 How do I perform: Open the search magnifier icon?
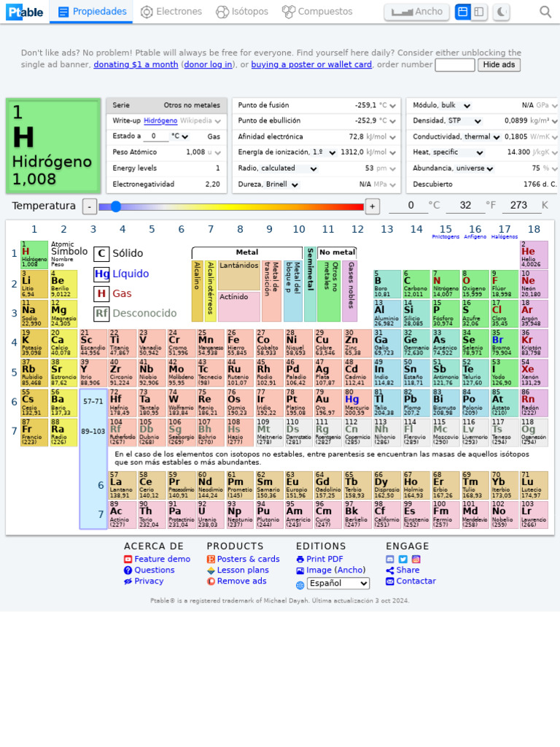point(545,12)
